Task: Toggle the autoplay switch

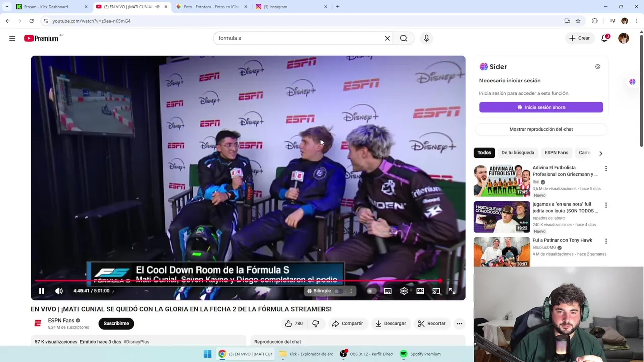Action: point(371,291)
